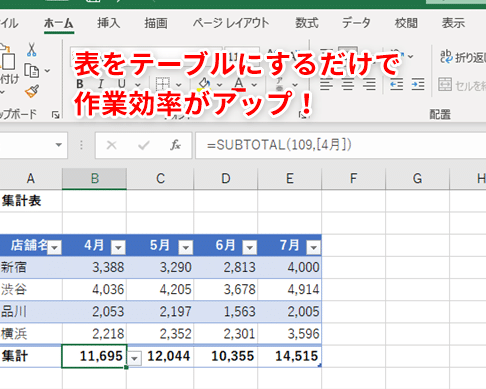Open the 校閲 tab
The width and height of the screenshot is (486, 389).
coord(406,23)
